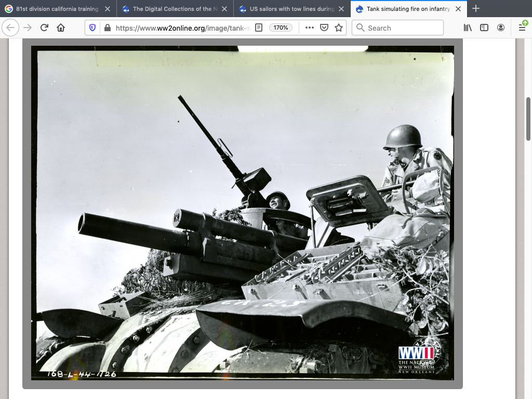532x399 pixels.
Task: Open the Firefox hamburger application menu
Action: tap(522, 28)
